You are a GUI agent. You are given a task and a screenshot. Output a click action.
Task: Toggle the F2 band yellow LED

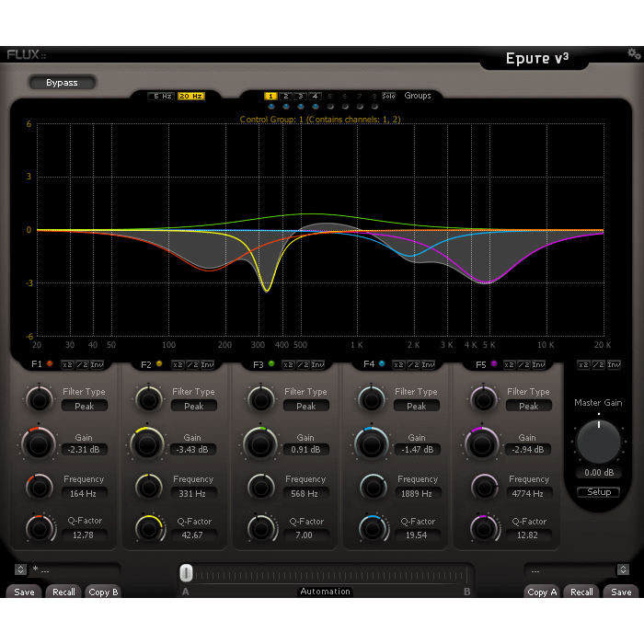(x=159, y=364)
